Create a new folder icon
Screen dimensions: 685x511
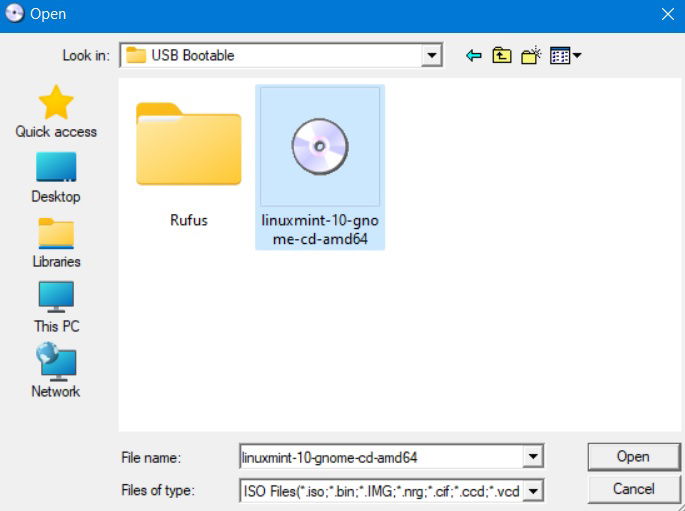[531, 55]
